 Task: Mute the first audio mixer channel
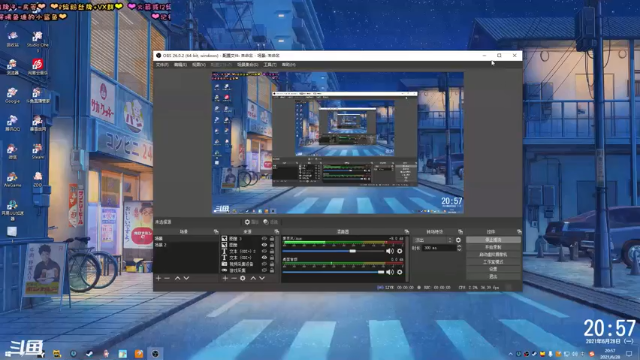(390, 251)
